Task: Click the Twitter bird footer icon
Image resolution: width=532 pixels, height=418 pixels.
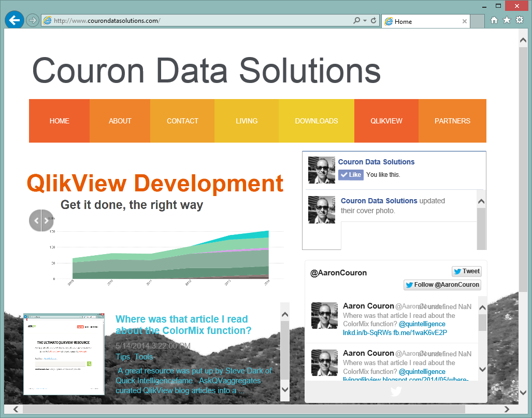Action: pos(396,392)
